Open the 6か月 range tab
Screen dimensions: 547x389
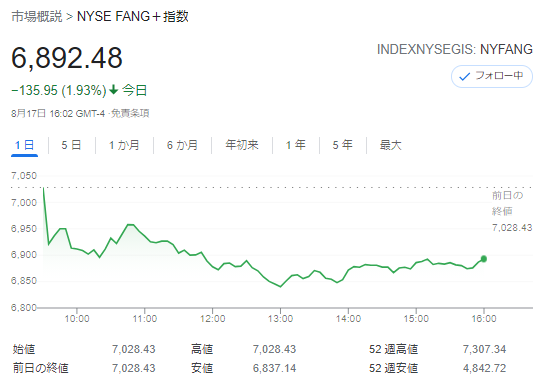coord(182,145)
